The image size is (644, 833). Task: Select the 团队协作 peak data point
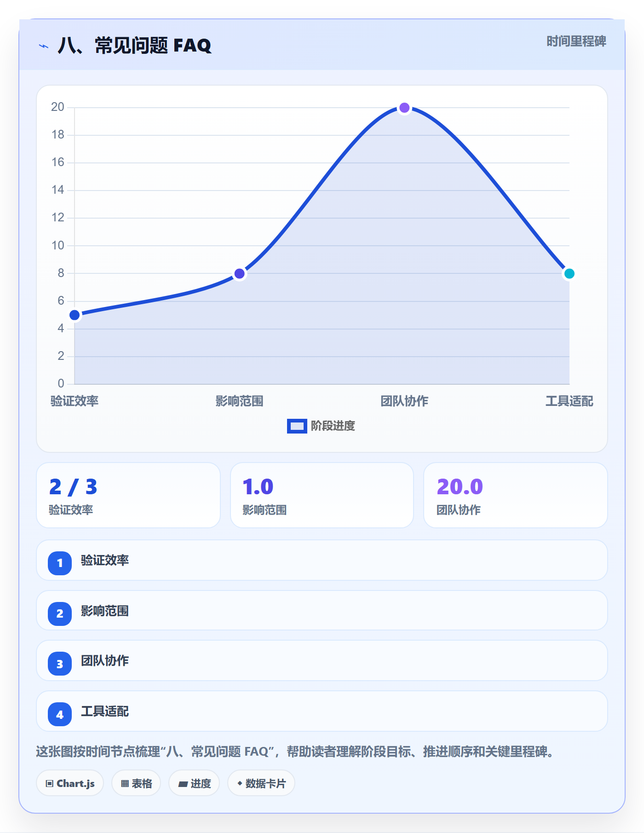point(404,108)
